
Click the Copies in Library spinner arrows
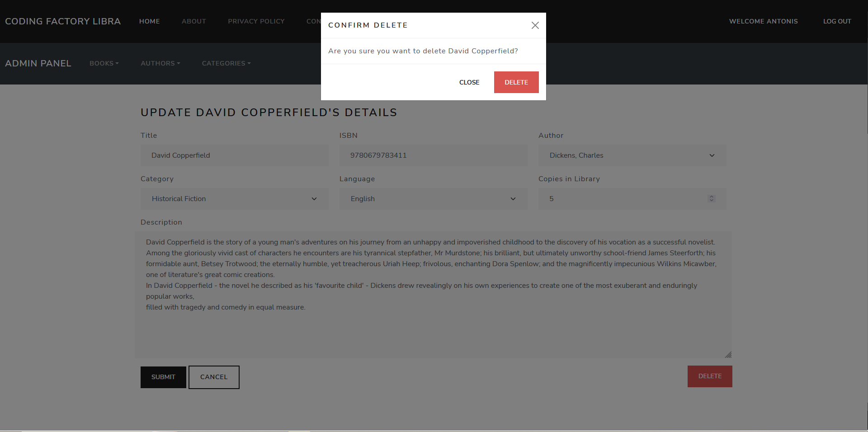(x=712, y=198)
